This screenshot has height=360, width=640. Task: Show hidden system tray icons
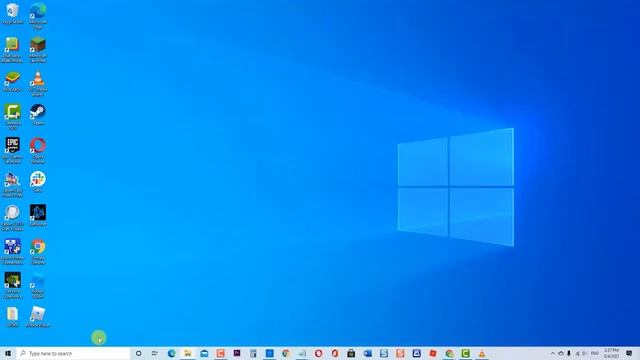553,353
